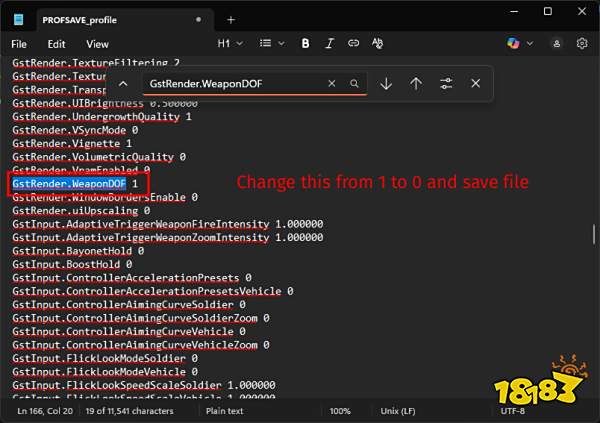The width and height of the screenshot is (600, 423).
Task: Close the find bar
Action: 476,84
